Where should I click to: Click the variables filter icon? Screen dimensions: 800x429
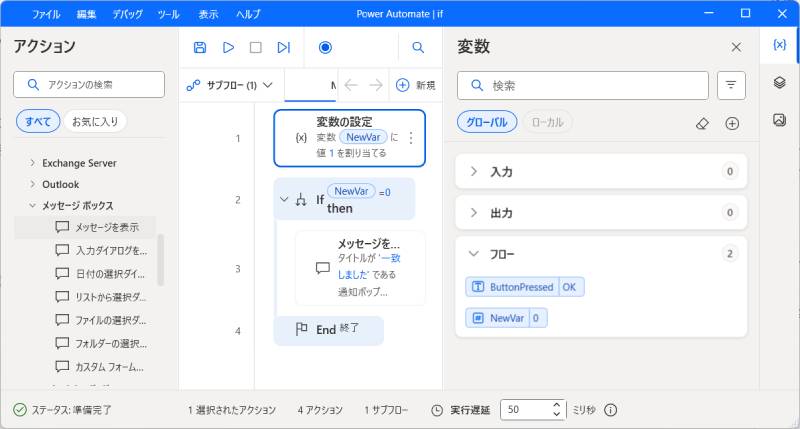(x=732, y=86)
